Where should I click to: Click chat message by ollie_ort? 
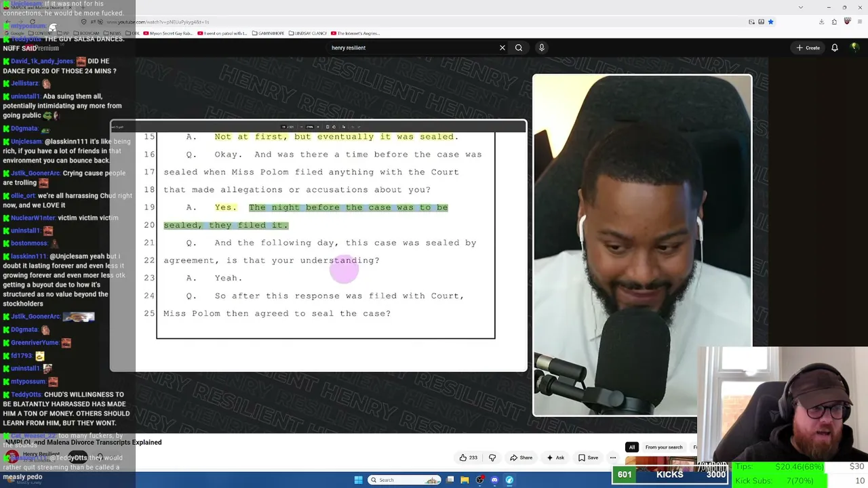(68, 200)
